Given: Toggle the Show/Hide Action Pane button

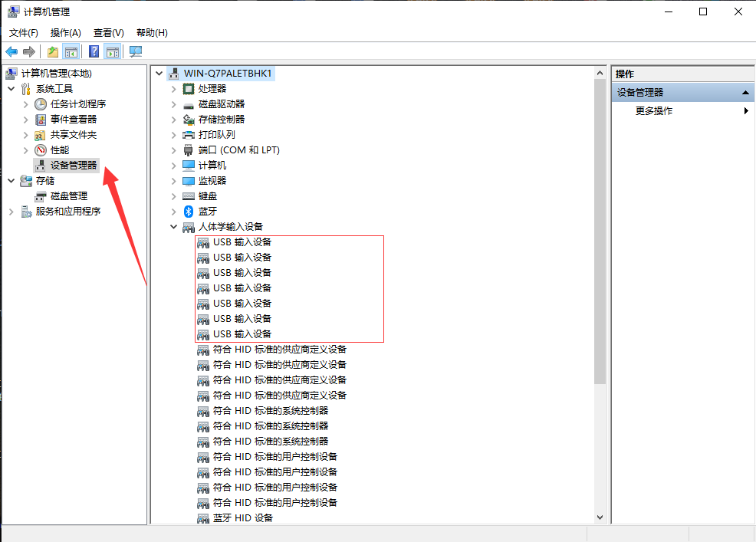Looking at the screenshot, I should (x=113, y=51).
